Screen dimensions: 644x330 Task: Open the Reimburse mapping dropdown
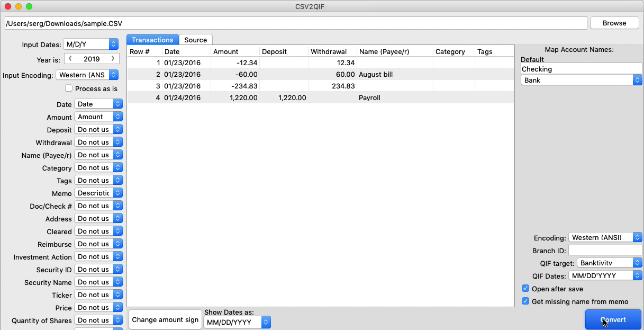[x=98, y=244]
